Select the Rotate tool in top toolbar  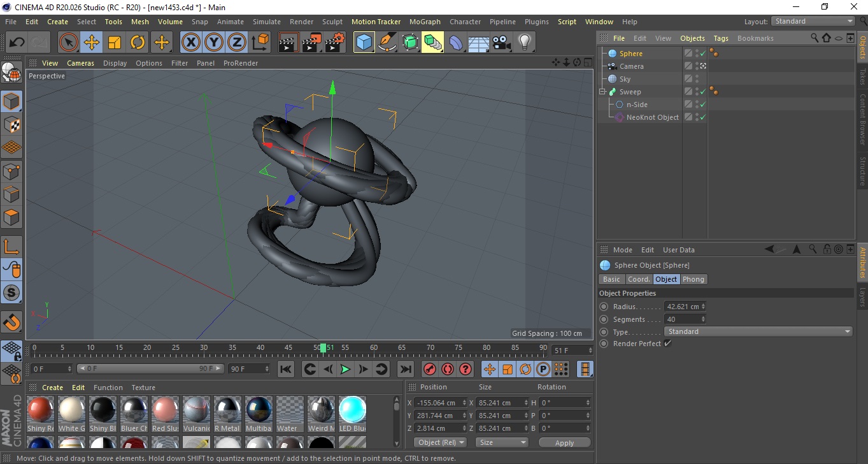coord(138,43)
